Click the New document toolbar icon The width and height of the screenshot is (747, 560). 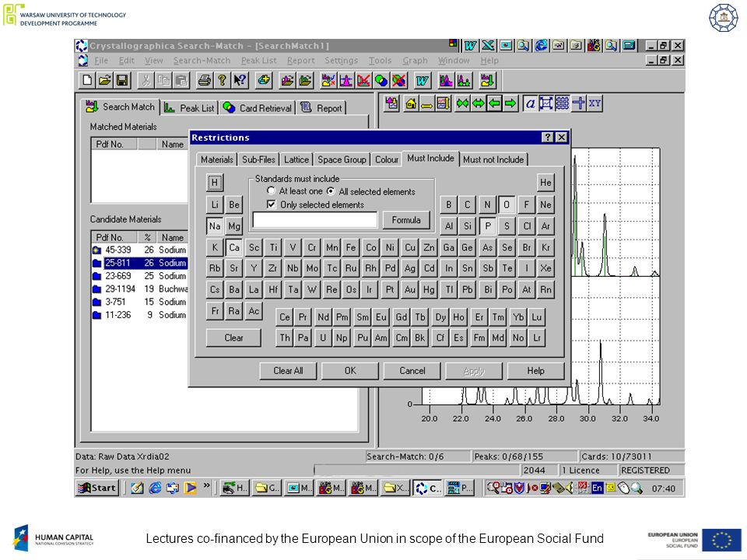point(87,80)
